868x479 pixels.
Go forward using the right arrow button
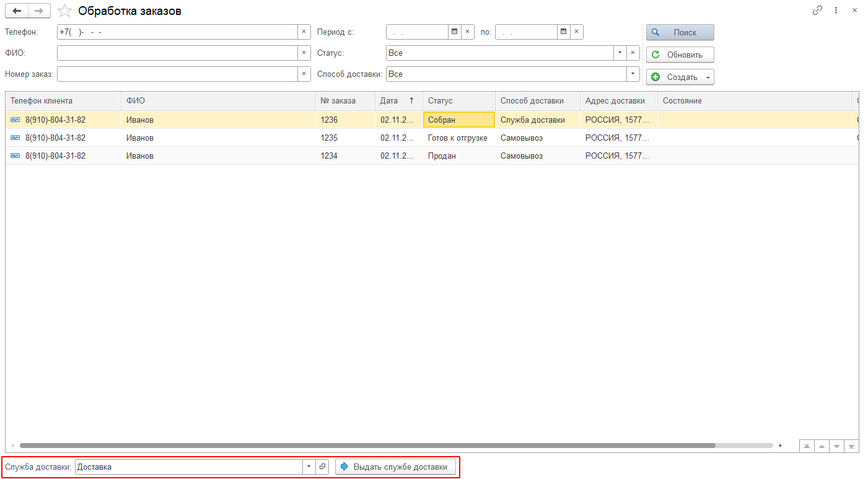[39, 11]
